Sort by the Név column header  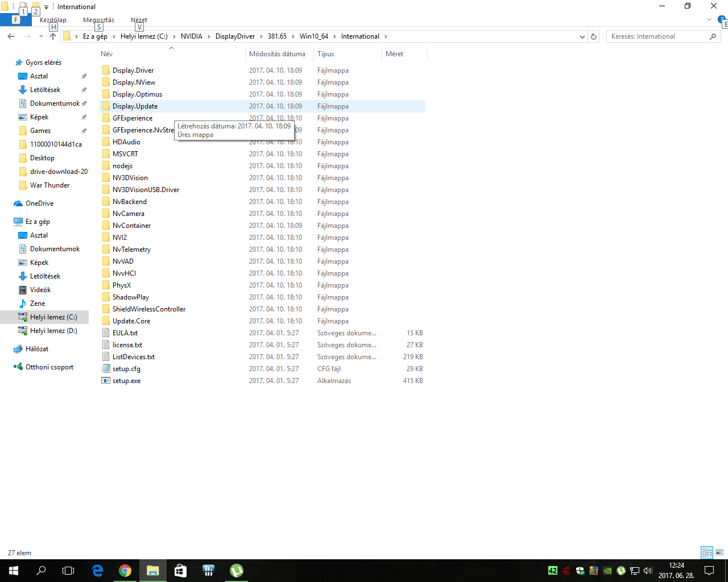coord(106,54)
